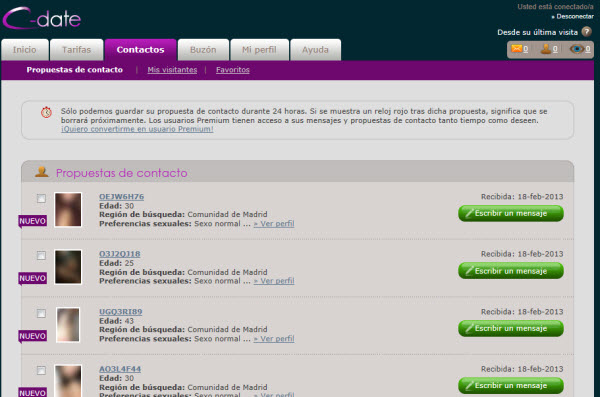Open the Mis visitantes link
Viewport: 600px width, 397px height.
172,70
